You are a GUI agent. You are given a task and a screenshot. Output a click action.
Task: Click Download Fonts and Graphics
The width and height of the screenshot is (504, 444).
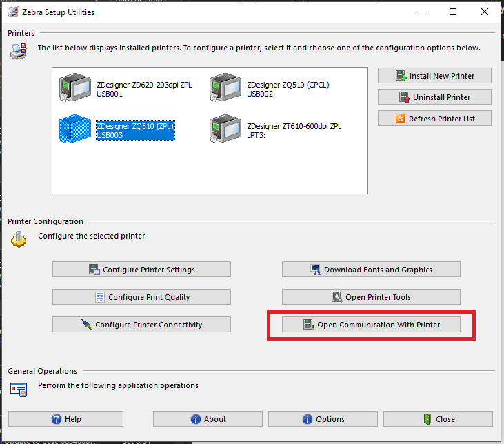371,270
